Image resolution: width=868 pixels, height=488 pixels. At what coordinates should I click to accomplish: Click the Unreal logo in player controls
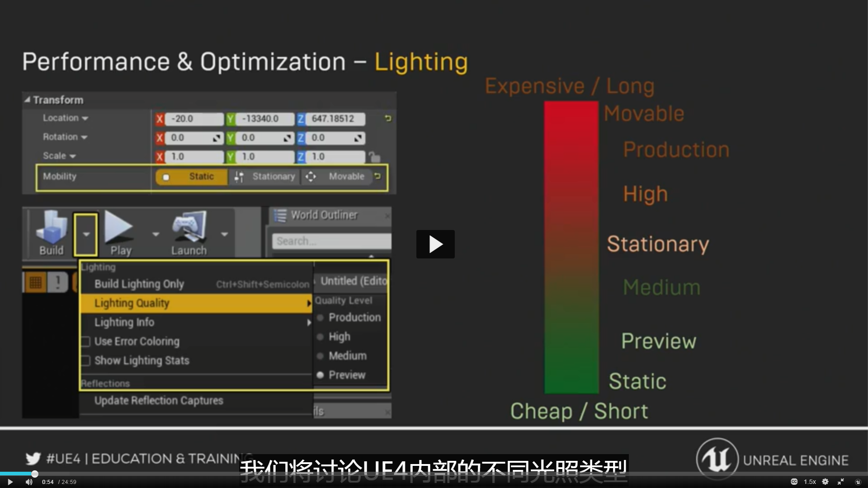click(x=858, y=482)
